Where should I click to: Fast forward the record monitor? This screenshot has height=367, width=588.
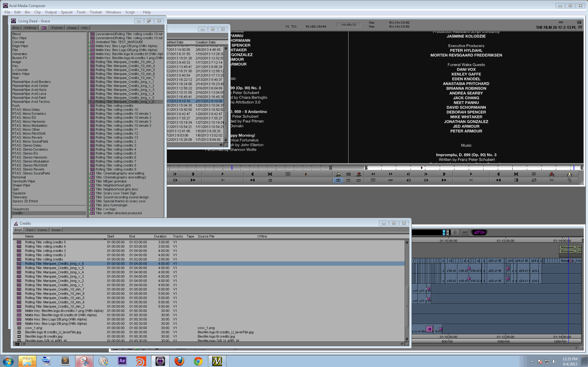coord(391,174)
